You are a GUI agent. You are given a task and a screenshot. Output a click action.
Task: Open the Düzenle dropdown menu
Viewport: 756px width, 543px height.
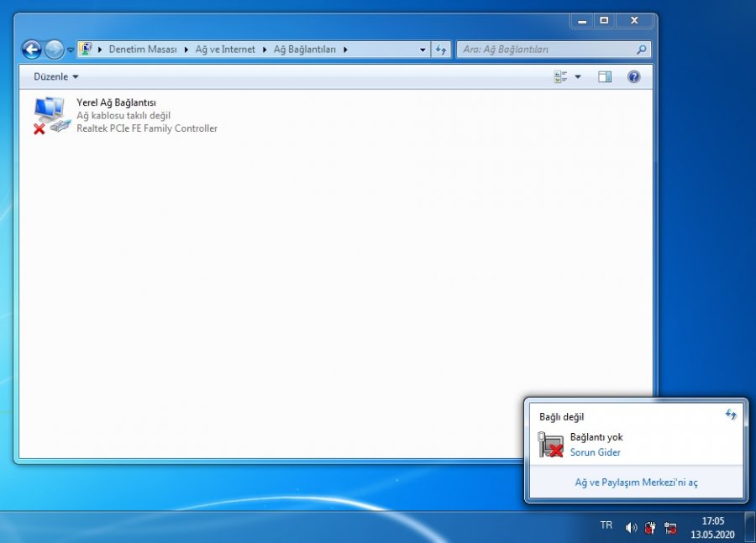tap(55, 77)
